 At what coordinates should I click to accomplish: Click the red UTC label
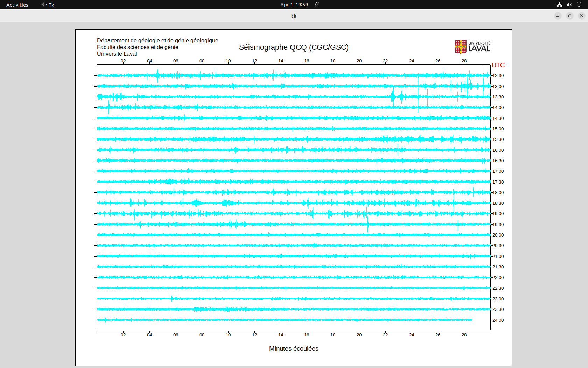click(498, 65)
